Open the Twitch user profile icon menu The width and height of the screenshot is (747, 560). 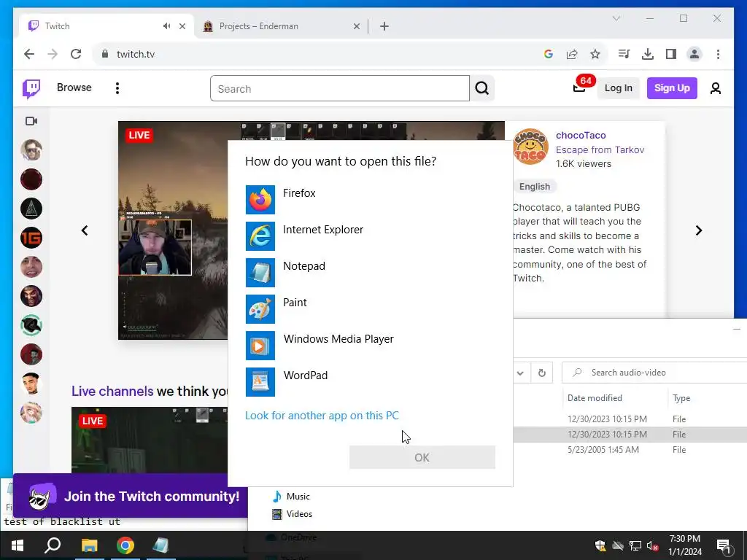tap(716, 88)
